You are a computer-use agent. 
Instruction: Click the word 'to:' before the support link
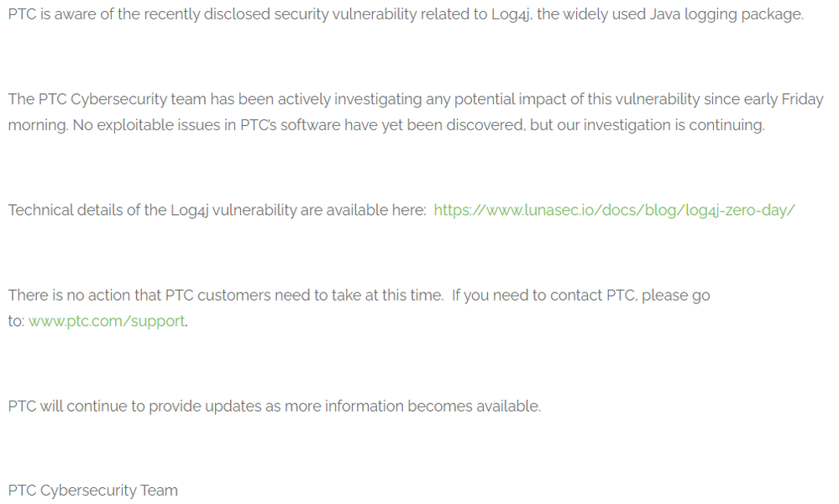tap(16, 321)
